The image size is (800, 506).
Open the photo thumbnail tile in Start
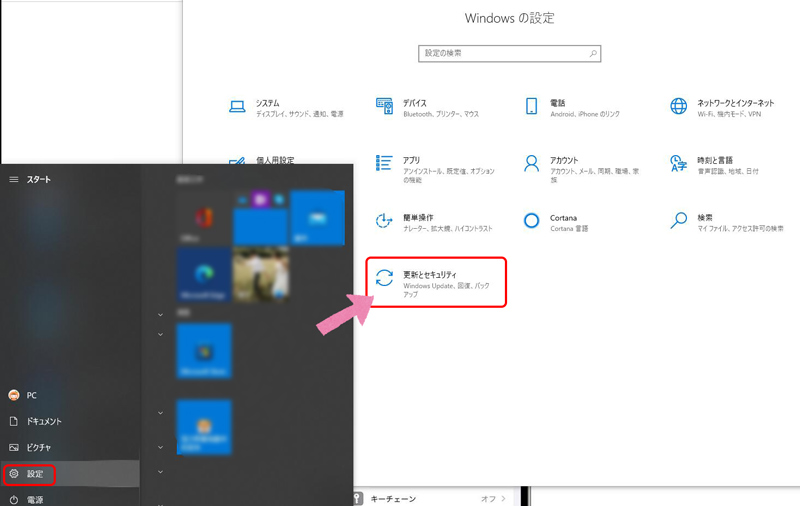261,273
